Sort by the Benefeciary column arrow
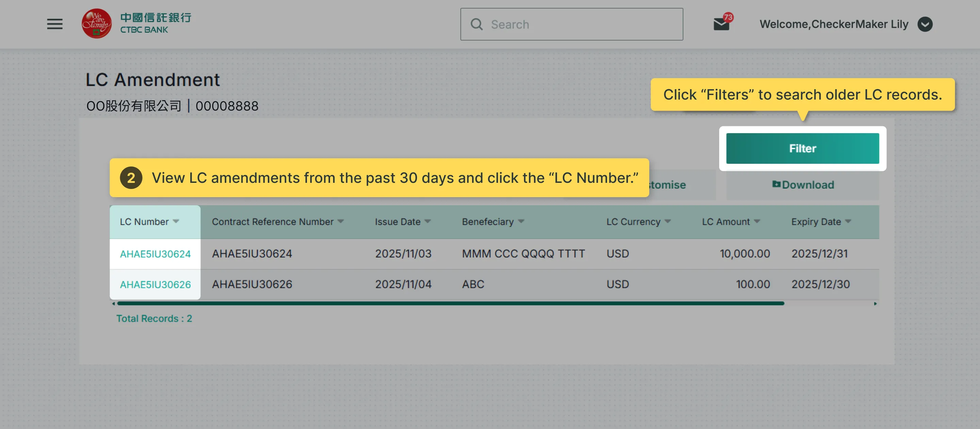Viewport: 980px width, 429px height. click(x=521, y=222)
